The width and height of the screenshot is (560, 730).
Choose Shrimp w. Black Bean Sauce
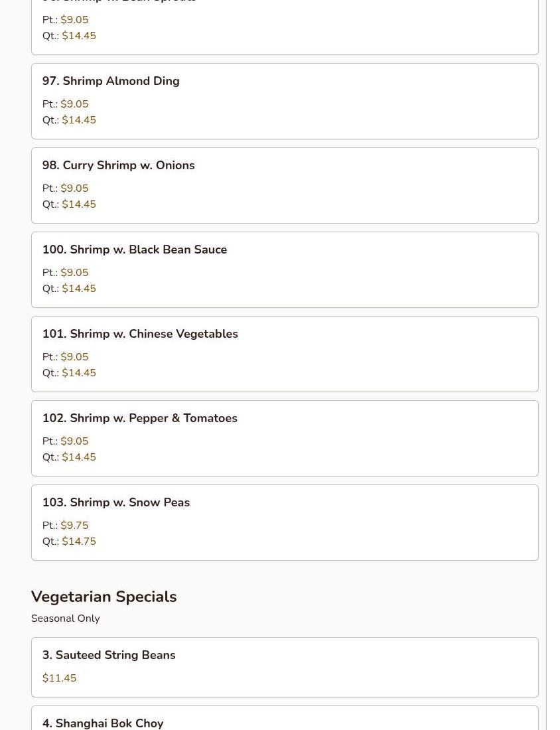pyautogui.click(x=135, y=250)
